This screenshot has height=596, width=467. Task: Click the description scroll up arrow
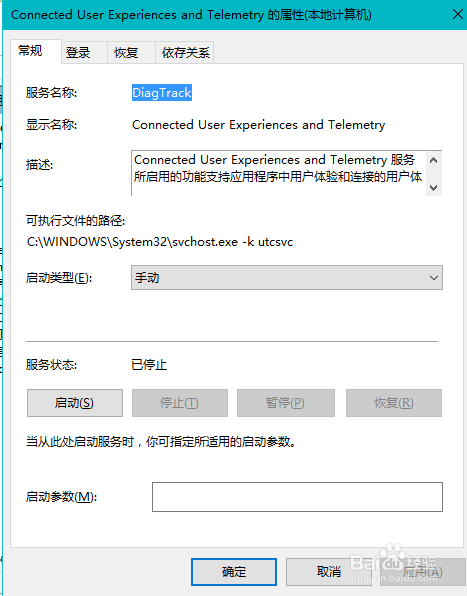coord(434,160)
